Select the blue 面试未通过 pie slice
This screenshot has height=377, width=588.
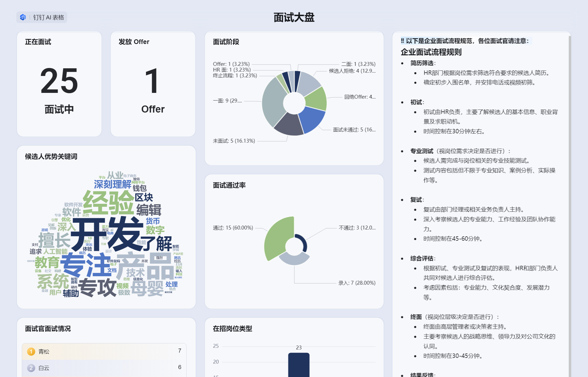click(312, 119)
